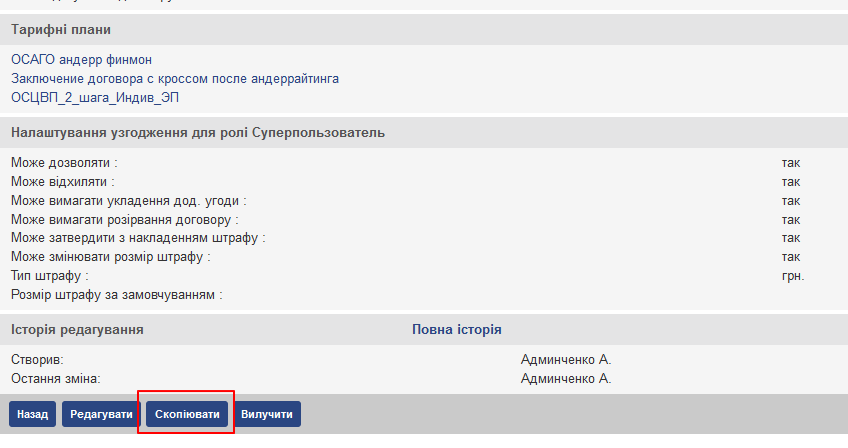Click the Остання зміна label
This screenshot has height=448, width=848.
pos(56,378)
